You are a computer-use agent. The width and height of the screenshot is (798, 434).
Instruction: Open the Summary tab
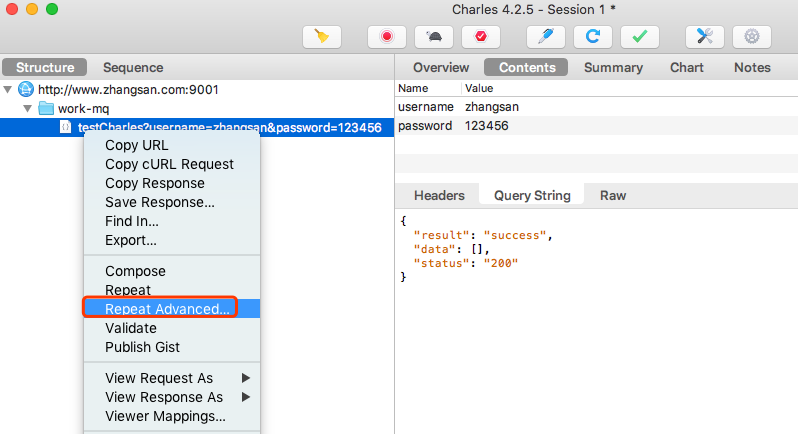[613, 67]
